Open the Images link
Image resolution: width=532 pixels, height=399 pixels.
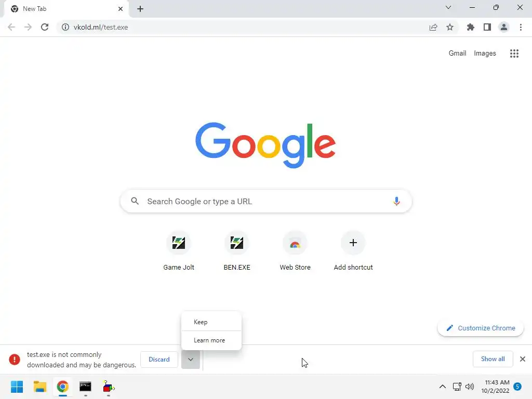485,54
